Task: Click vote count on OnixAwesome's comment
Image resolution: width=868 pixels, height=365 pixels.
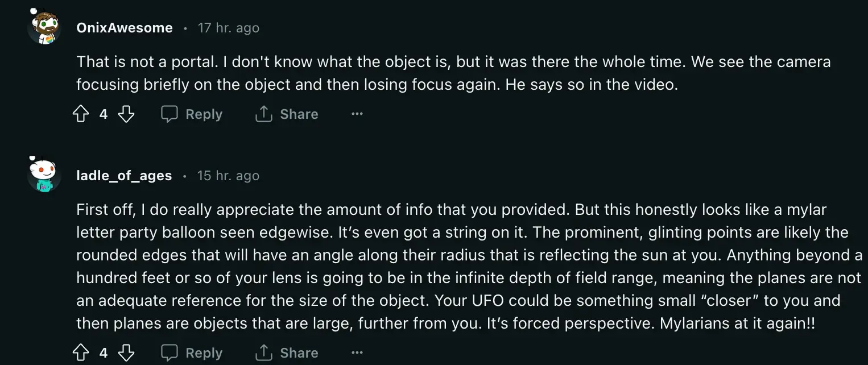Action: pos(103,114)
